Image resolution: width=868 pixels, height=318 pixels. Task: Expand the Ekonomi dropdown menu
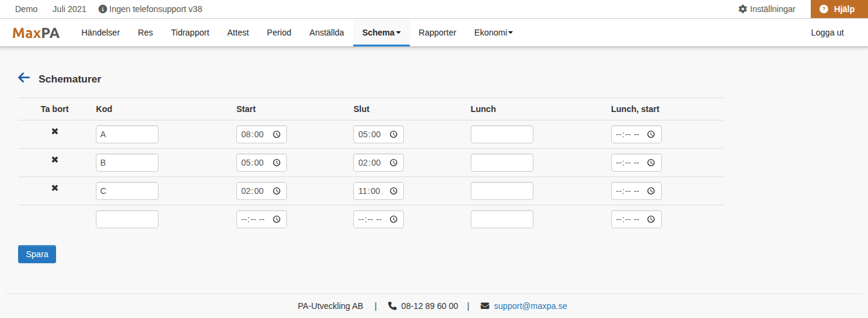click(494, 33)
